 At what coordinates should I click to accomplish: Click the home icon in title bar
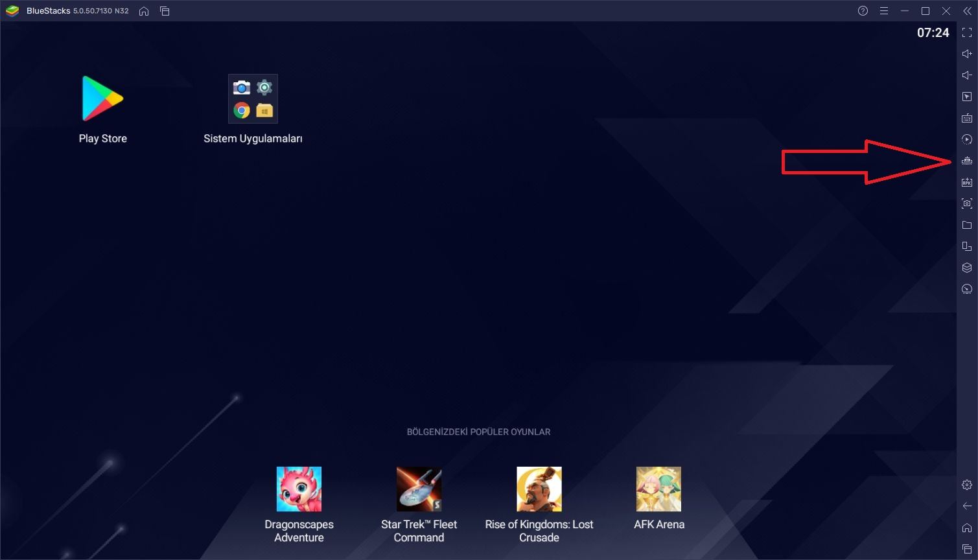pyautogui.click(x=144, y=11)
